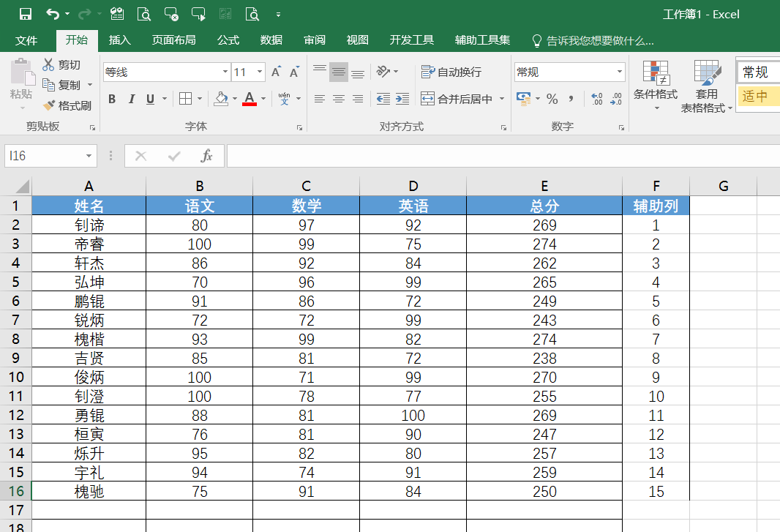Increase font size with larger A icon
The image size is (780, 532).
point(276,72)
